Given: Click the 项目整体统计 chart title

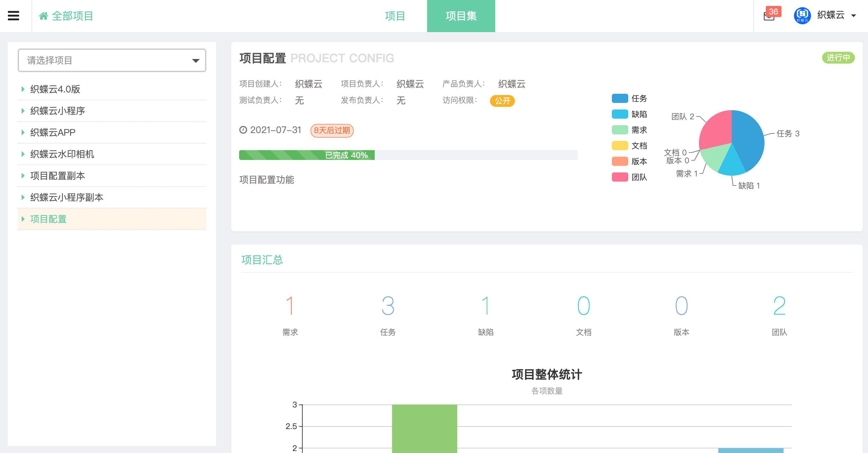Looking at the screenshot, I should point(547,374).
